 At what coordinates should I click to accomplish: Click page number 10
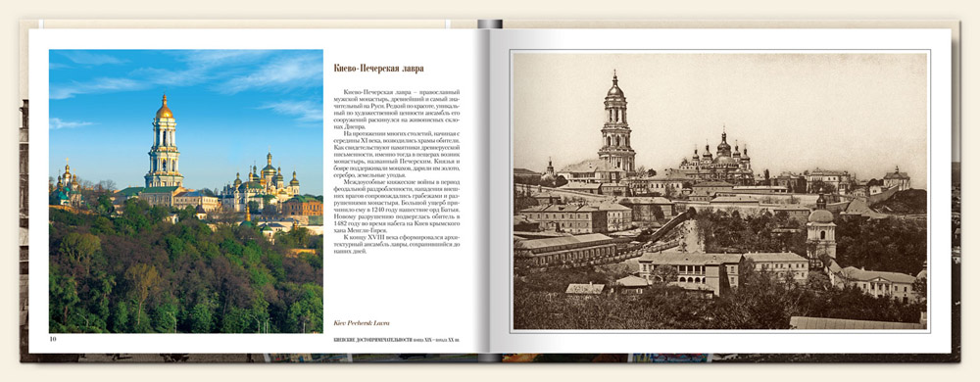tap(53, 339)
